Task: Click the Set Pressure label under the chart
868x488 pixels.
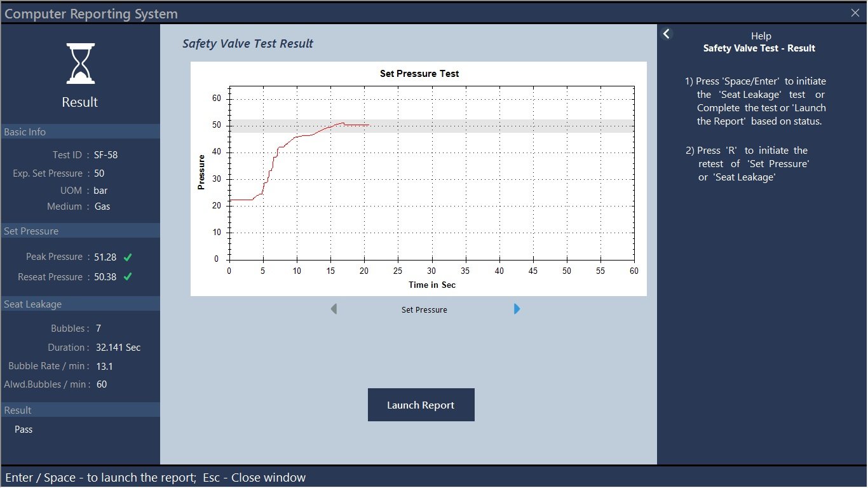Action: (424, 310)
